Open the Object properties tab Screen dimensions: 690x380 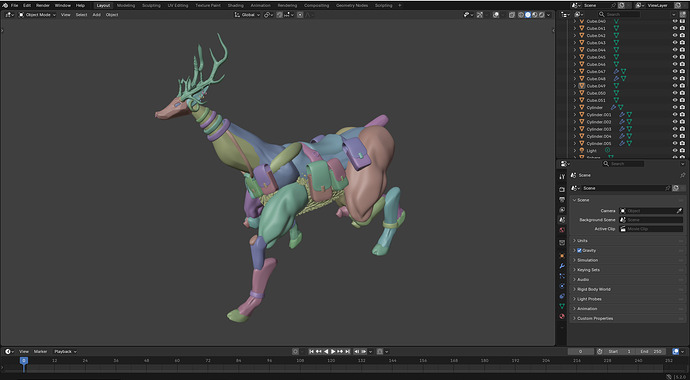point(562,256)
